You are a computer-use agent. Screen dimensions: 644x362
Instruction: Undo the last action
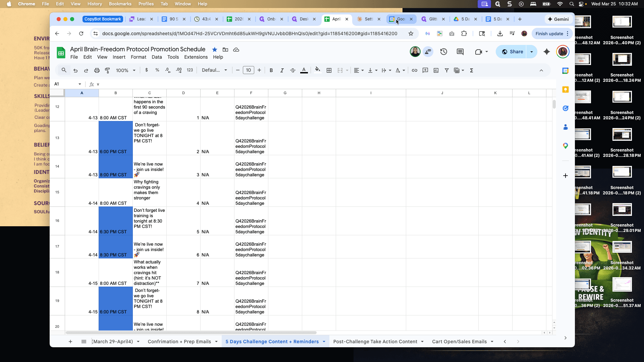pyautogui.click(x=75, y=70)
